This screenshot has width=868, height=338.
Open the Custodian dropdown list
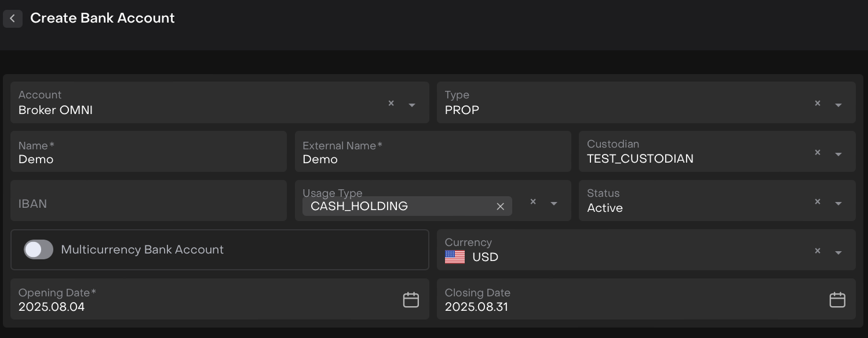(x=838, y=154)
